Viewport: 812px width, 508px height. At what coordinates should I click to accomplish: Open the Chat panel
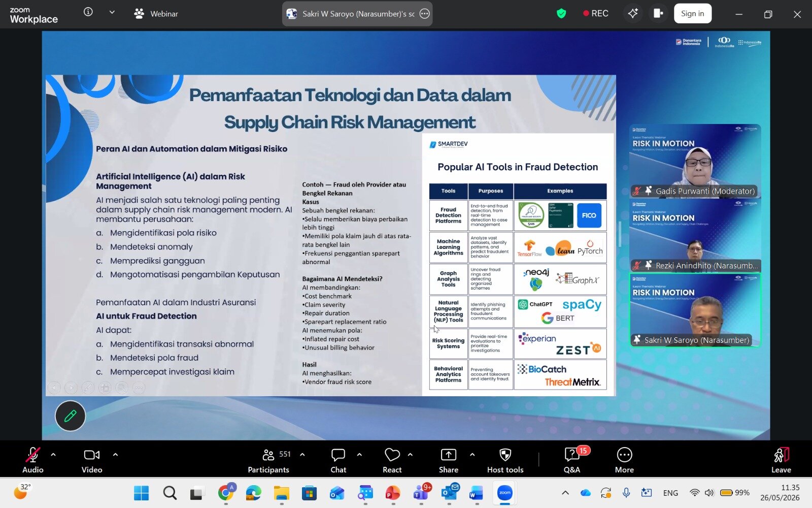(338, 460)
